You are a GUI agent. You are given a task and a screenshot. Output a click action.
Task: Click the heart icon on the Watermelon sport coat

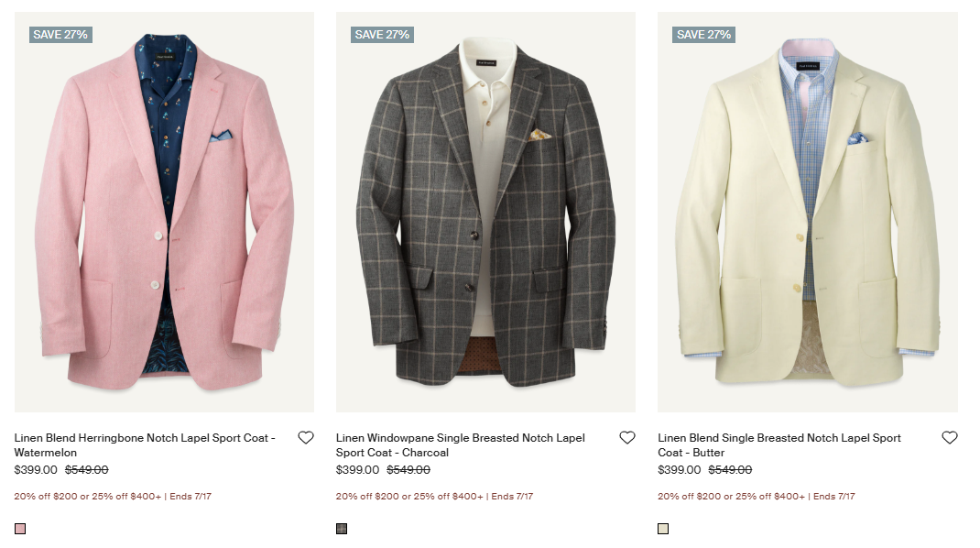tap(306, 437)
